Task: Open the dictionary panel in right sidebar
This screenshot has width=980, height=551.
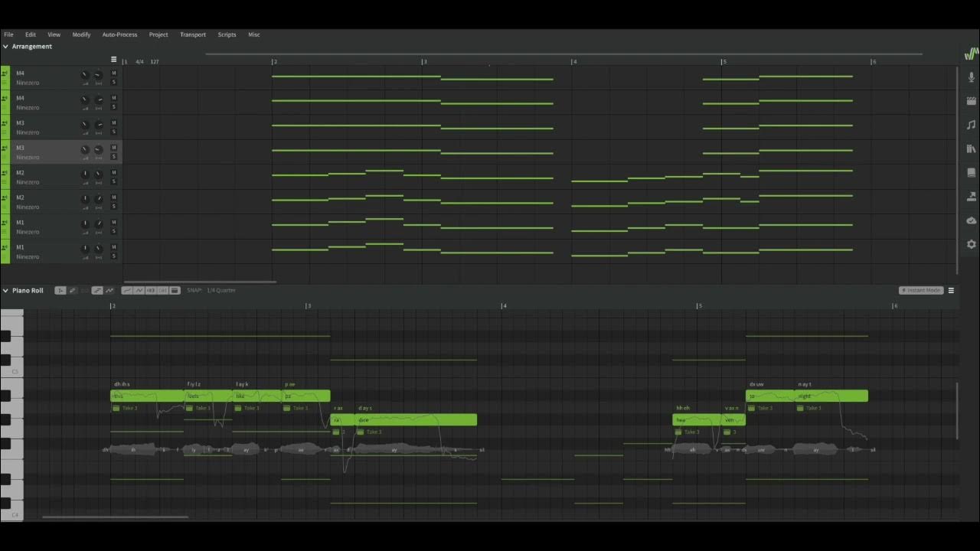Action: pos(971,172)
